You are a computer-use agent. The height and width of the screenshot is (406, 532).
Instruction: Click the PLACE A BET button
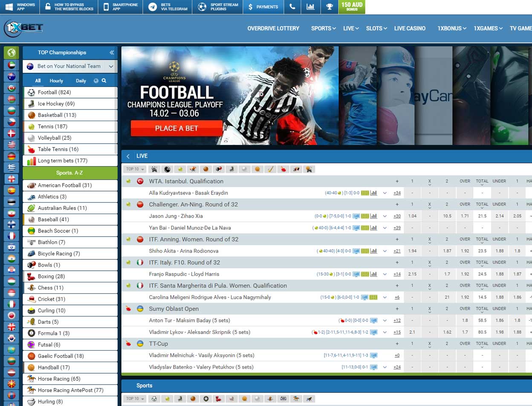pos(176,128)
